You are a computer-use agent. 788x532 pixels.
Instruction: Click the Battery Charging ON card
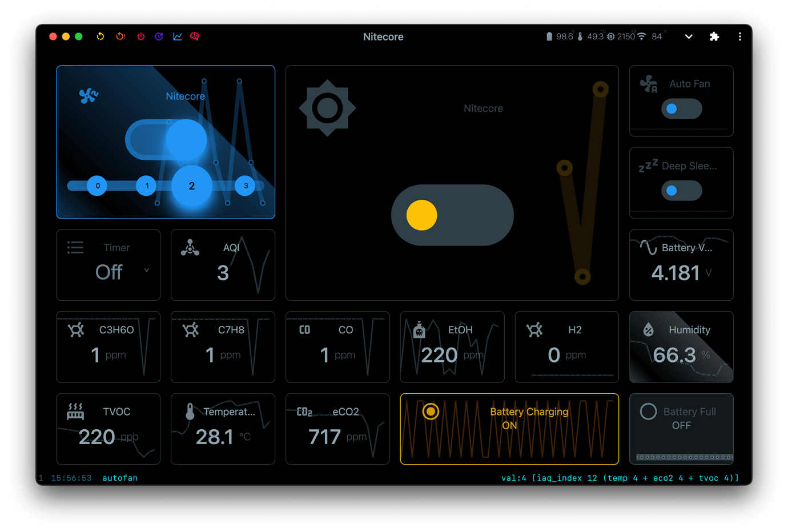pos(510,429)
